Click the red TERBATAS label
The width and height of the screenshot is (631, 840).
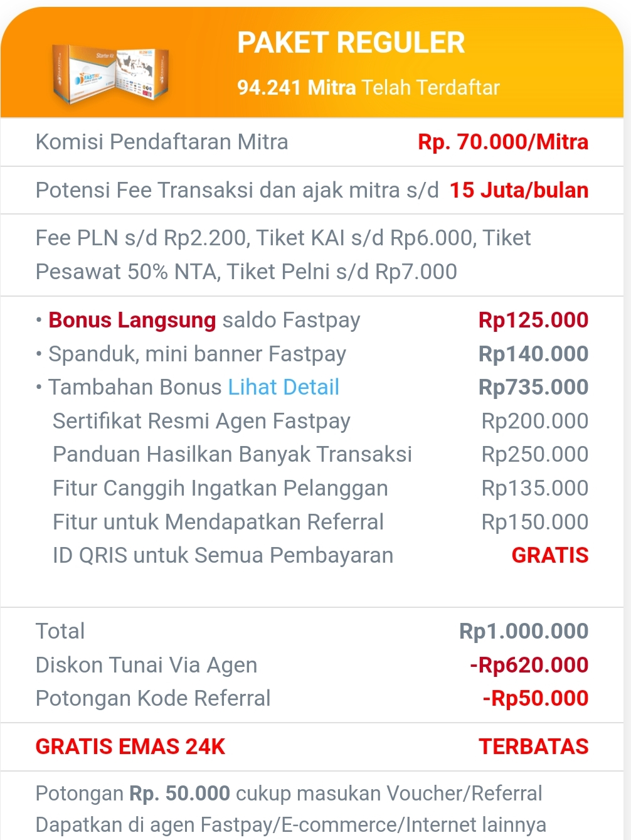click(x=533, y=747)
